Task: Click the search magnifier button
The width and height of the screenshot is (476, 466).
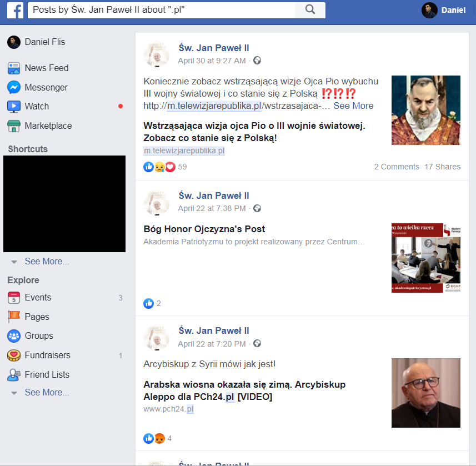Action: 310,9
